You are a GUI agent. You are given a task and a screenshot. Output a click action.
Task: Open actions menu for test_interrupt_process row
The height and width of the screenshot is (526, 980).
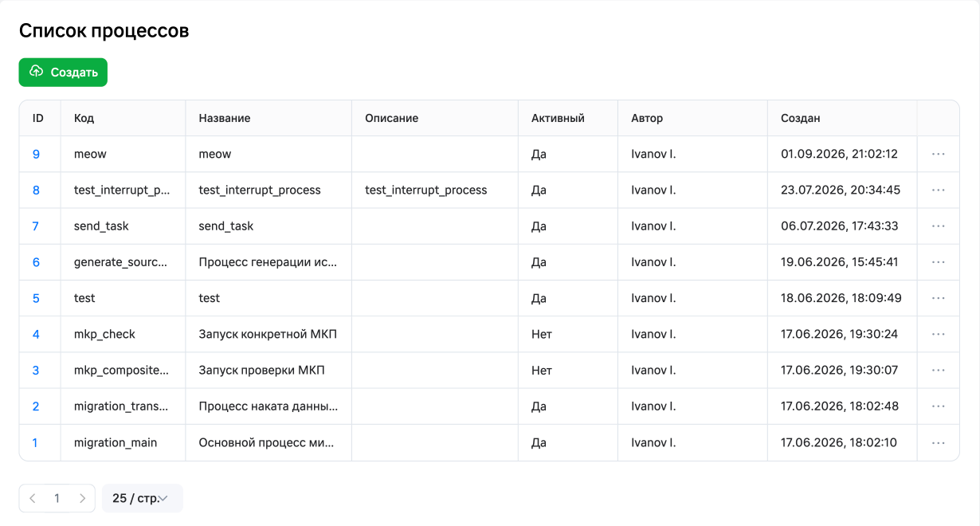coord(938,190)
